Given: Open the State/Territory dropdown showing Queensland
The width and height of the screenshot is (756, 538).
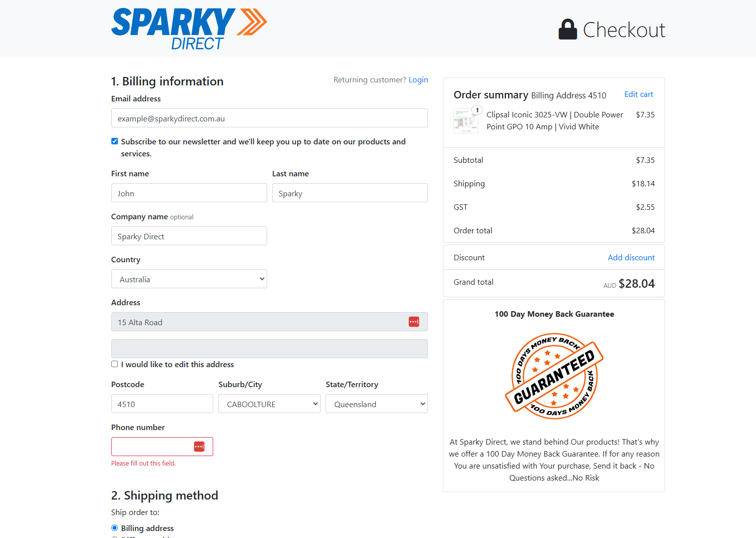Looking at the screenshot, I should point(377,404).
